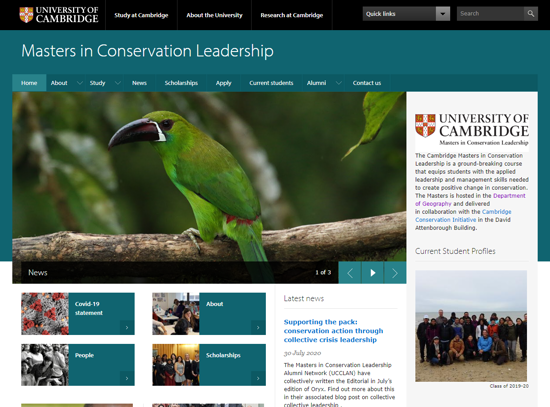Click the Current Student Profiles heading

pos(455,251)
